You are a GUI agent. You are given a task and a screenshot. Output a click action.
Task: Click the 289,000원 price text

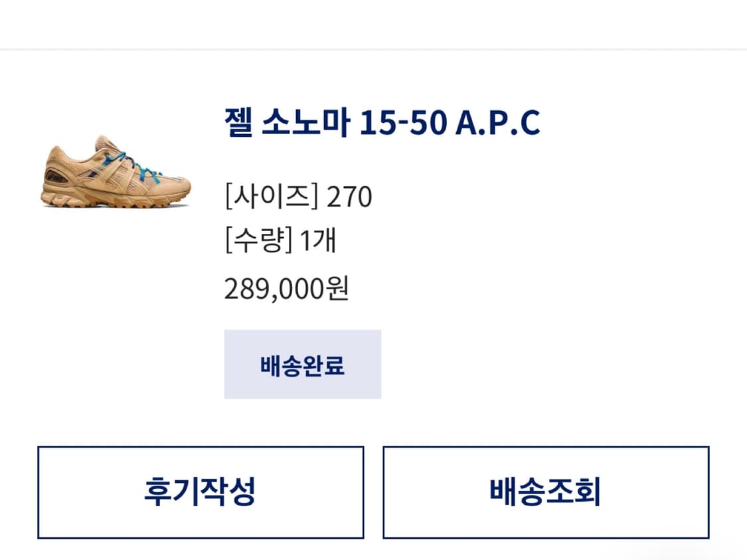click(x=286, y=289)
